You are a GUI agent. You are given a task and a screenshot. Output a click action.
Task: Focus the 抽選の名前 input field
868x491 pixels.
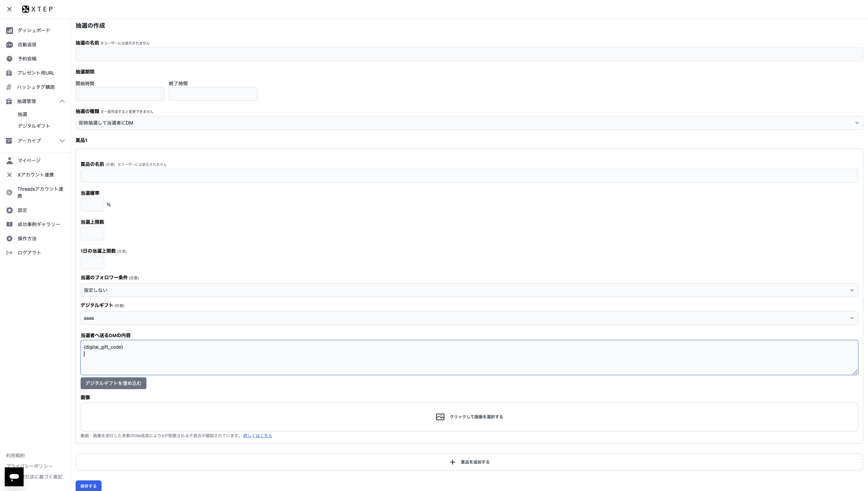[x=469, y=54]
